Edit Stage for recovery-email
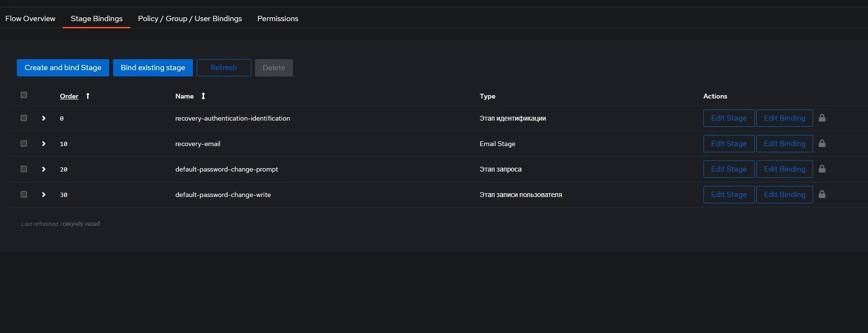This screenshot has width=868, height=333. (728, 144)
